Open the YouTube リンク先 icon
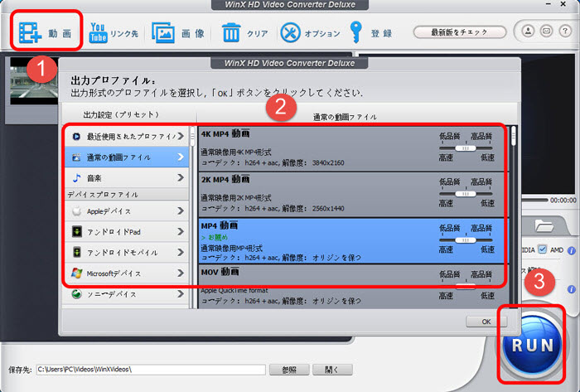The image size is (580, 392). click(x=98, y=33)
